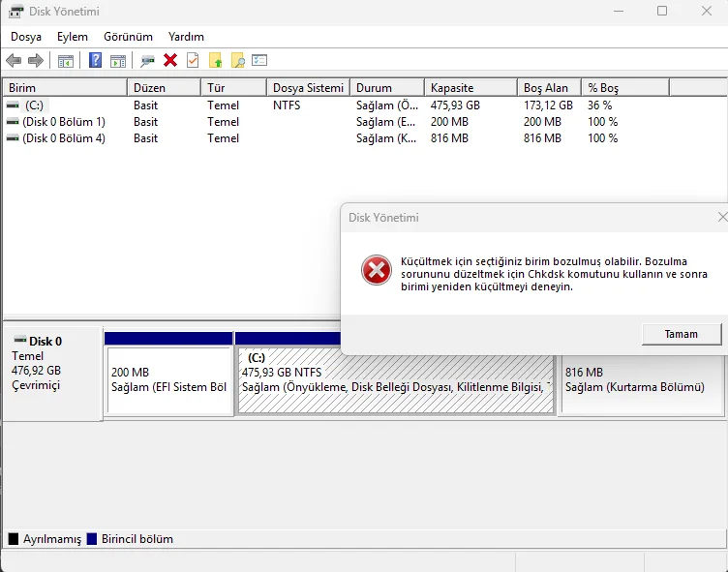Select the Disk 0 label in graphical view
This screenshot has width=728, height=572.
45,342
